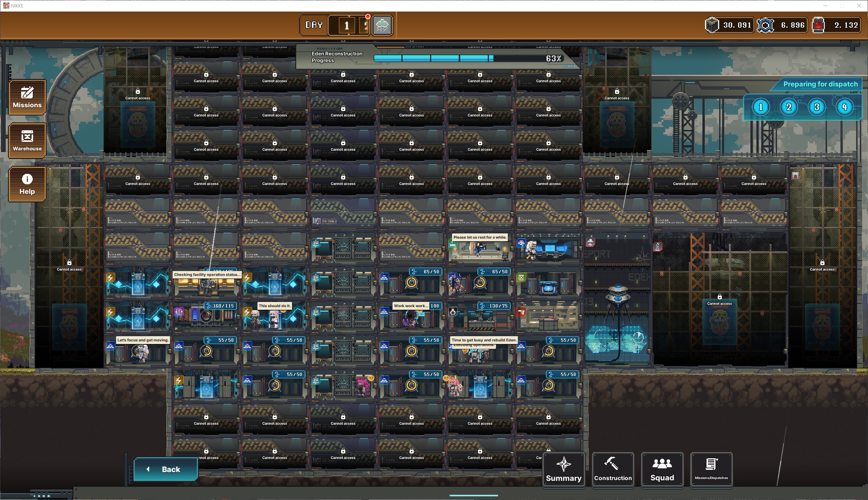Screen dimensions: 868x500
Task: Select dispatch slot 3
Action: [816, 107]
